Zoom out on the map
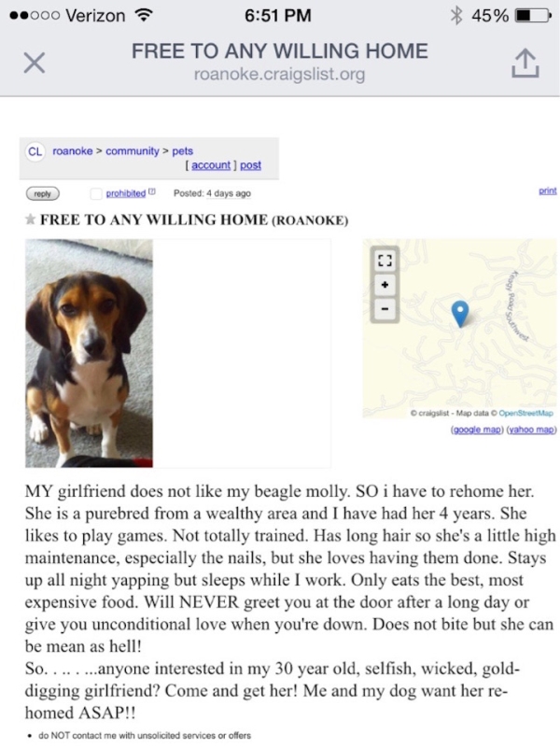 click(x=385, y=309)
